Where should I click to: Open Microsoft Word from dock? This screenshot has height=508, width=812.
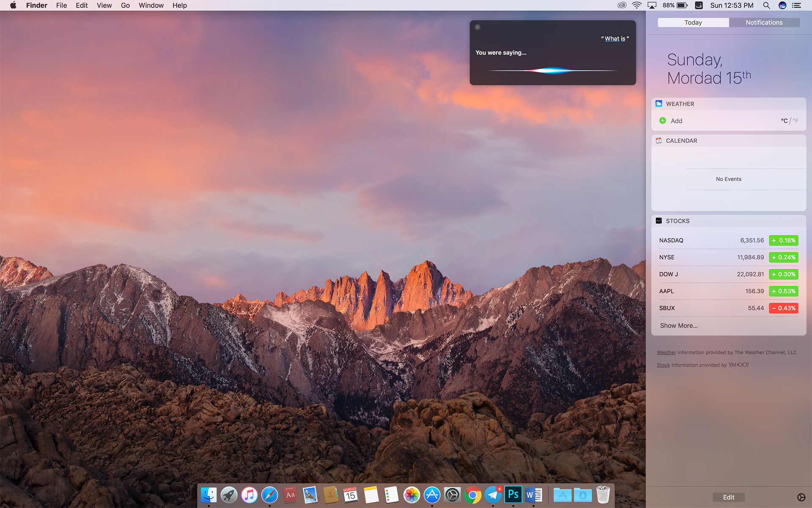[x=533, y=494]
